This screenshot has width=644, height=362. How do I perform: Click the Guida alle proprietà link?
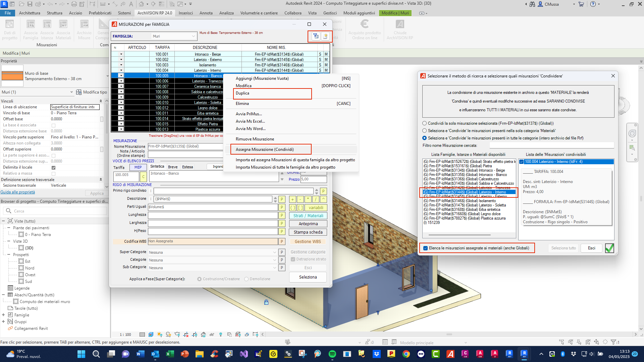point(18,192)
